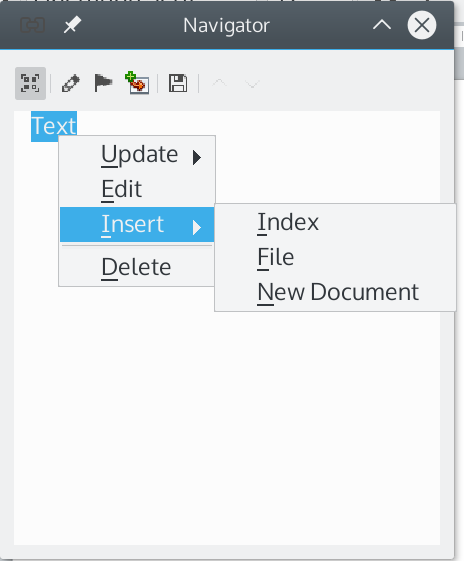Open the Insert submenu entry
The image size is (464, 561).
(137, 224)
